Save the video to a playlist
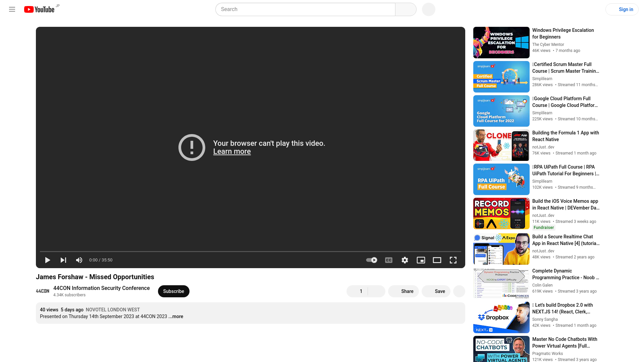The image size is (644, 362). pos(436,291)
